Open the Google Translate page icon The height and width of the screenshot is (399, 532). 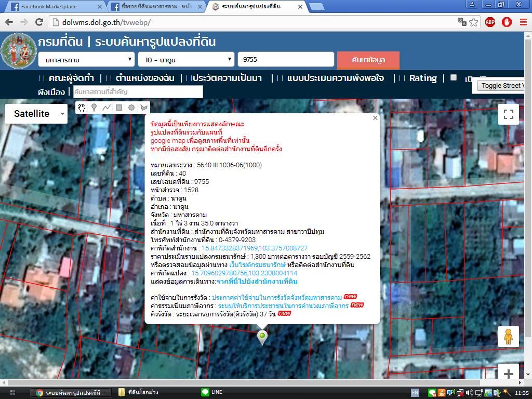pos(462,22)
